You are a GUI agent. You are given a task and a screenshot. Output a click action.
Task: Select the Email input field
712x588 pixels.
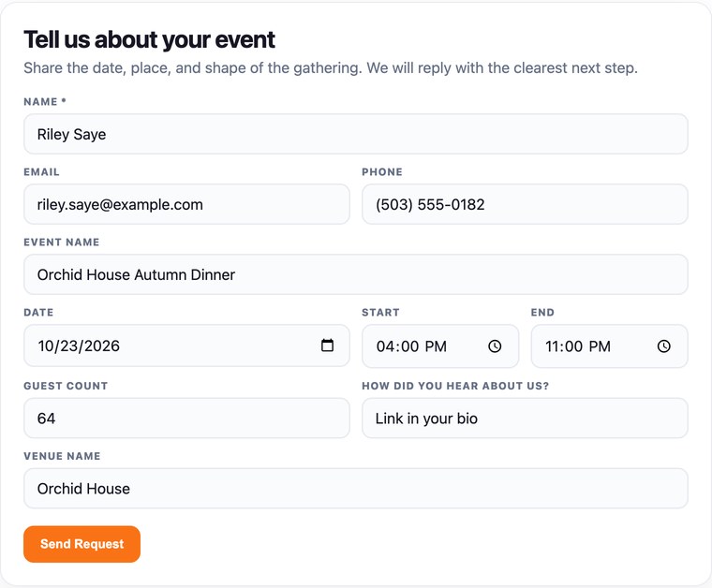pyautogui.click(x=186, y=204)
